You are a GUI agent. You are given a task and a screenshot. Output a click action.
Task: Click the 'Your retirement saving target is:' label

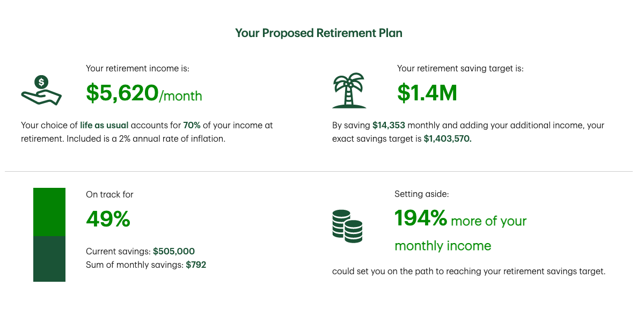coord(460,68)
